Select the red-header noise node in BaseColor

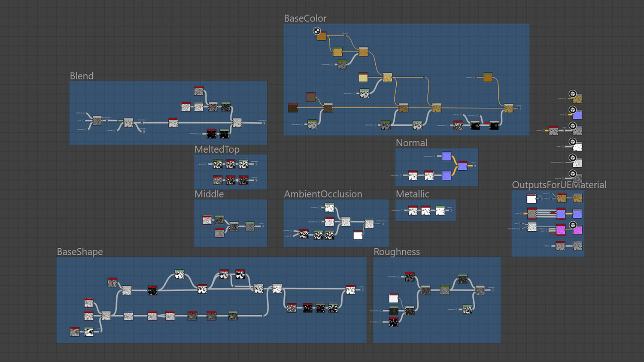pyautogui.click(x=458, y=125)
